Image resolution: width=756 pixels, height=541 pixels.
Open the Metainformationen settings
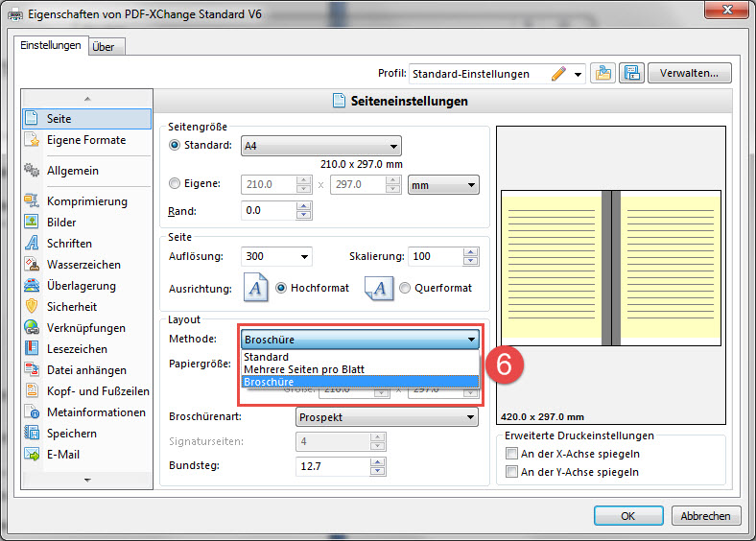tap(86, 412)
